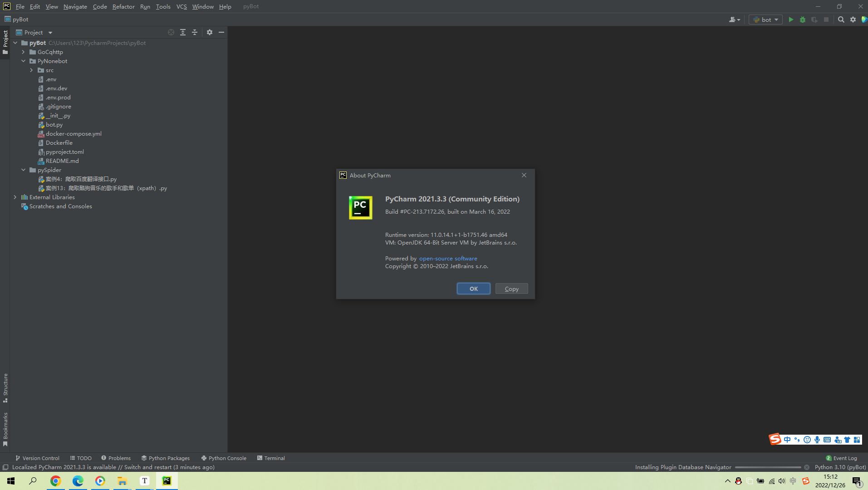Click the user account icon
The image size is (868, 490).
point(734,20)
